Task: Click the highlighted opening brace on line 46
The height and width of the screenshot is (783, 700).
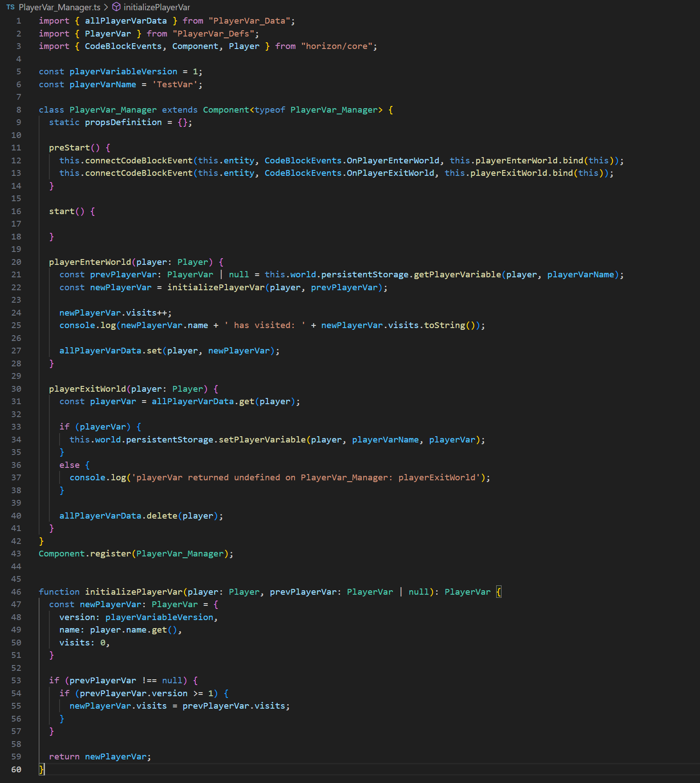Action: coord(499,592)
